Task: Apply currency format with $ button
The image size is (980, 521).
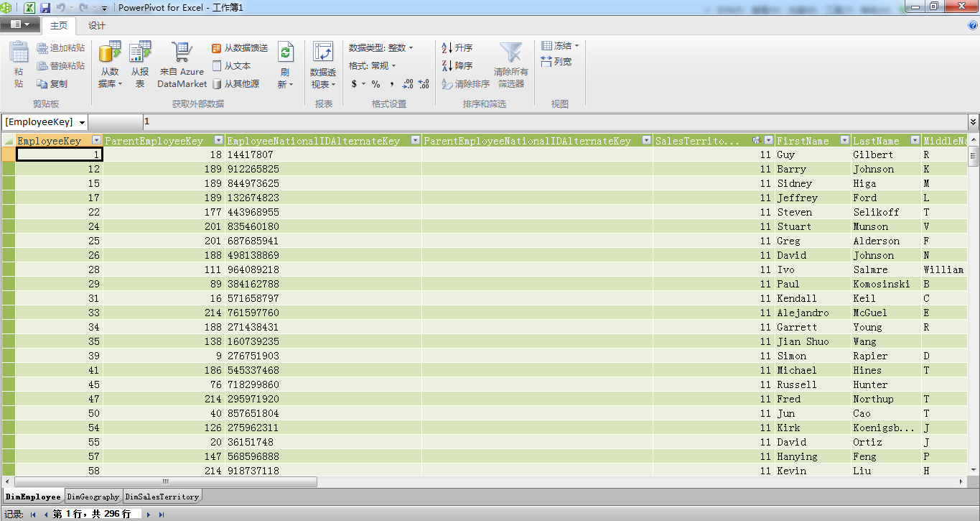Action: point(355,84)
